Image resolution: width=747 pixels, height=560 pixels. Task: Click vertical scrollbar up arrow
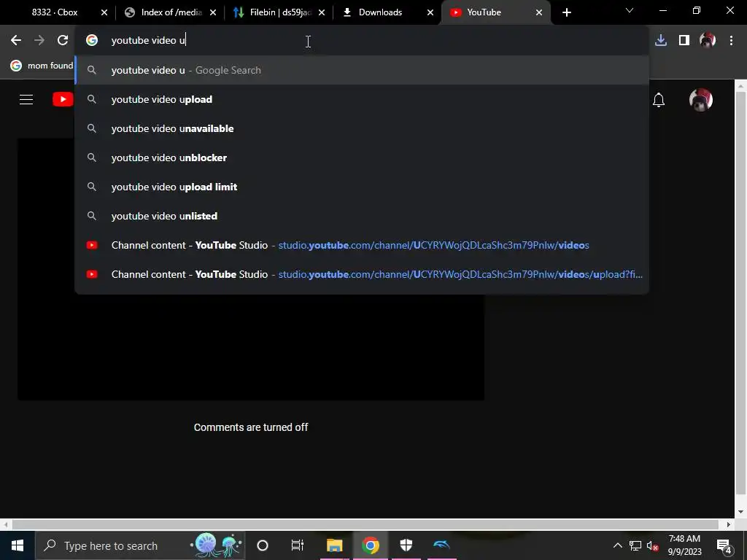coord(740,86)
